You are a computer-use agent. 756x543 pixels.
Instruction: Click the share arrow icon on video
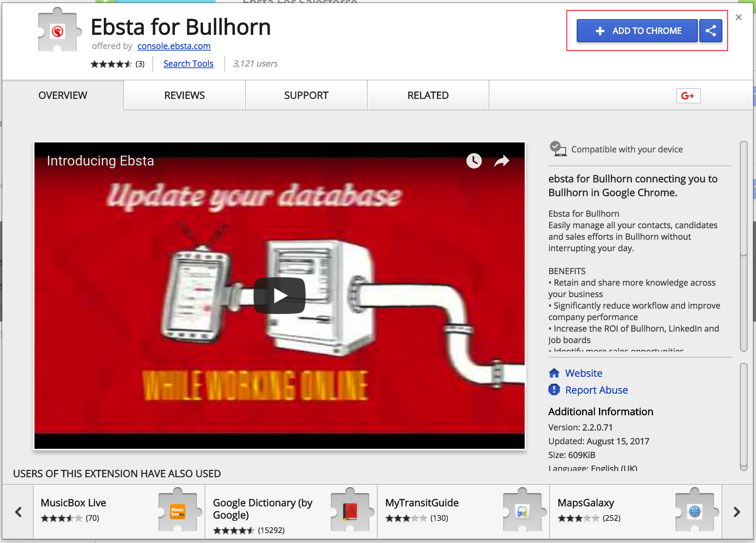click(501, 161)
